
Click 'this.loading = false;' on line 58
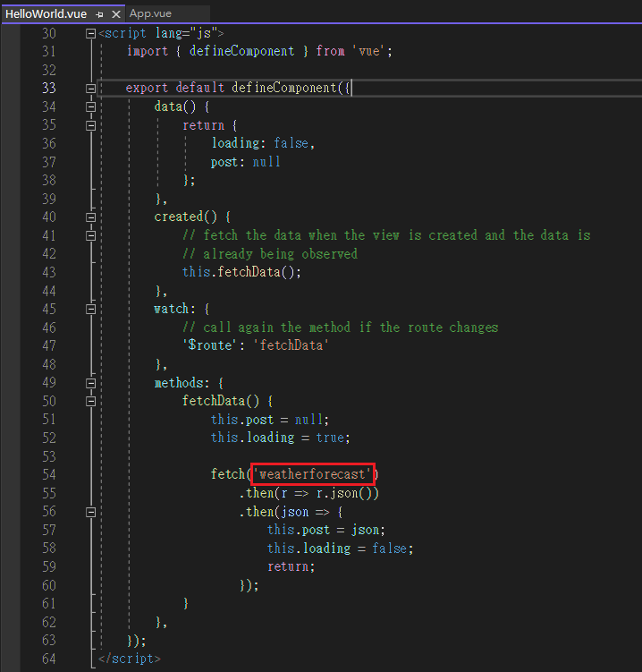(340, 549)
